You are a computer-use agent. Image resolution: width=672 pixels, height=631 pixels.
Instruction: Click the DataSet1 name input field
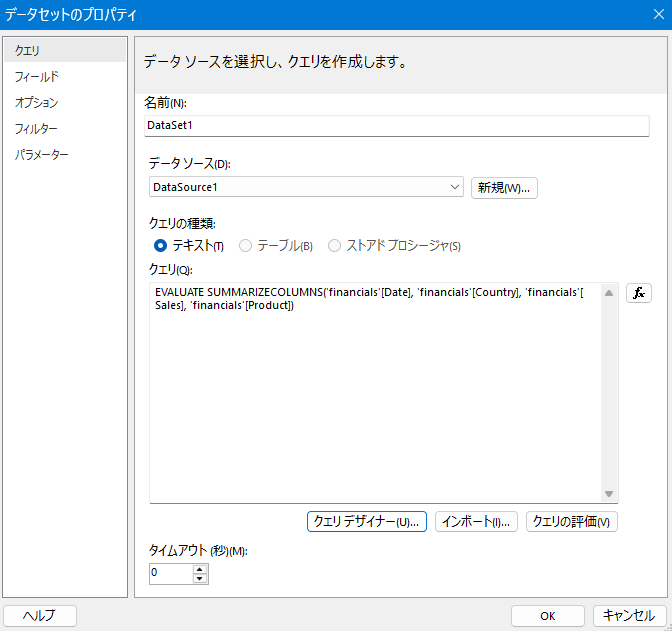397,126
